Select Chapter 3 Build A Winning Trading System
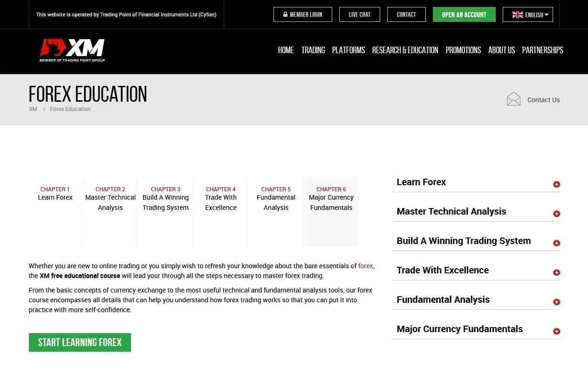 165,198
